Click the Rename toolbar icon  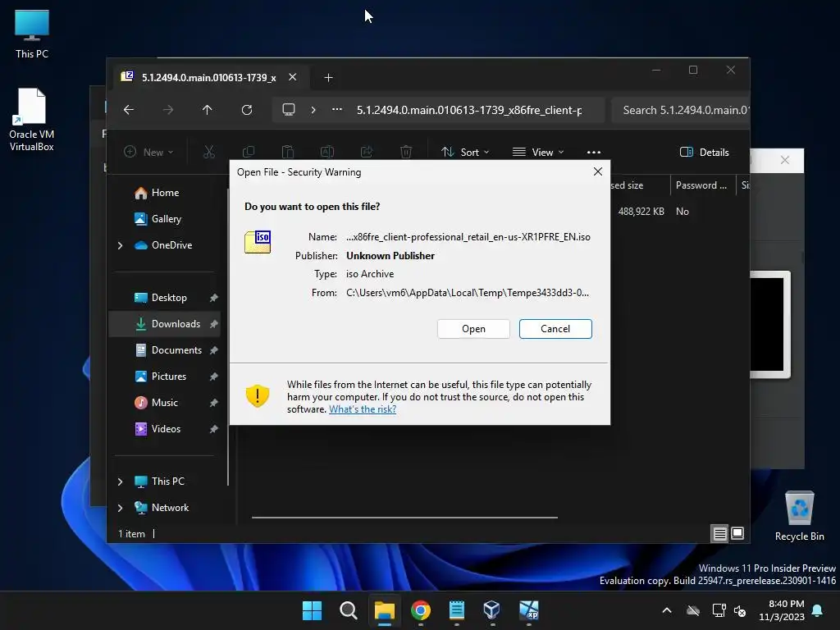coord(326,152)
